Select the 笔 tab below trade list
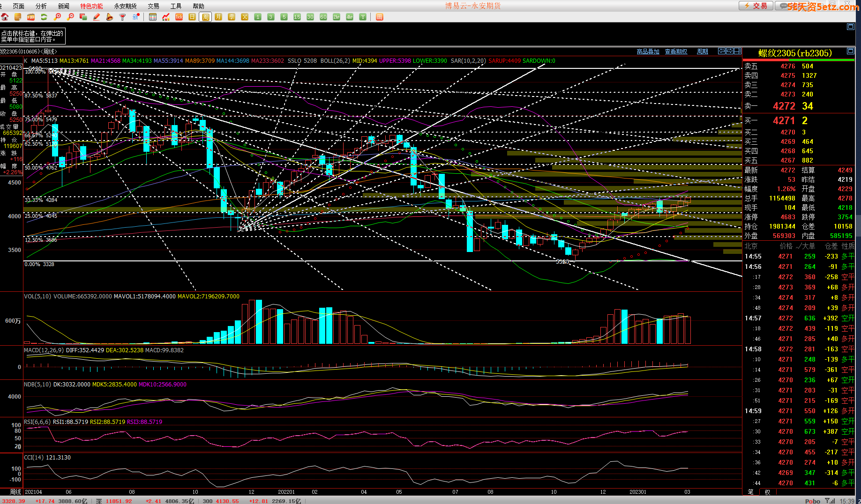Image resolution: width=861 pixels, height=504 pixels. coord(751,492)
